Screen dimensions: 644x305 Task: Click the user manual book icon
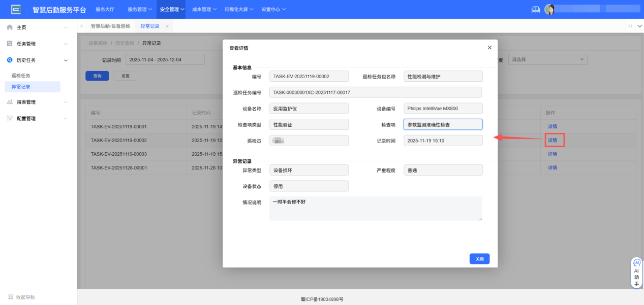535,9
